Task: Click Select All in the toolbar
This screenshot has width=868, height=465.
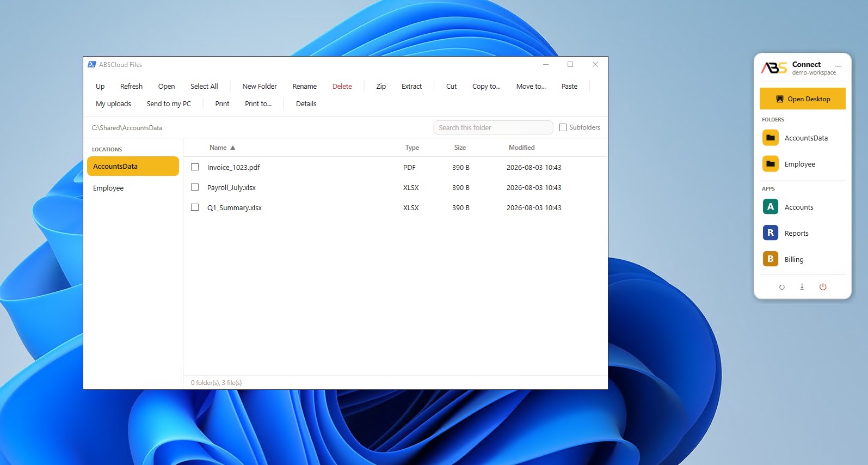Action: [x=204, y=86]
